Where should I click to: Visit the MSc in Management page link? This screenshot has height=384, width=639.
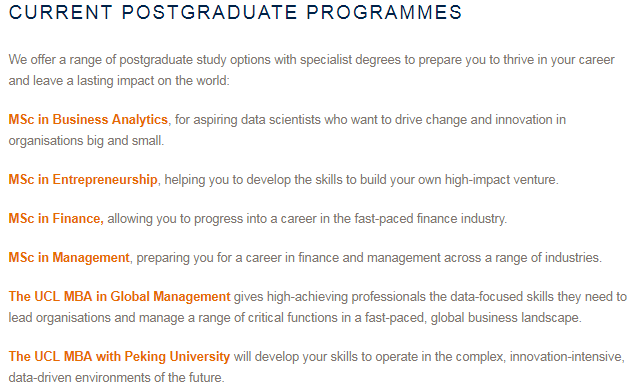tap(69, 258)
